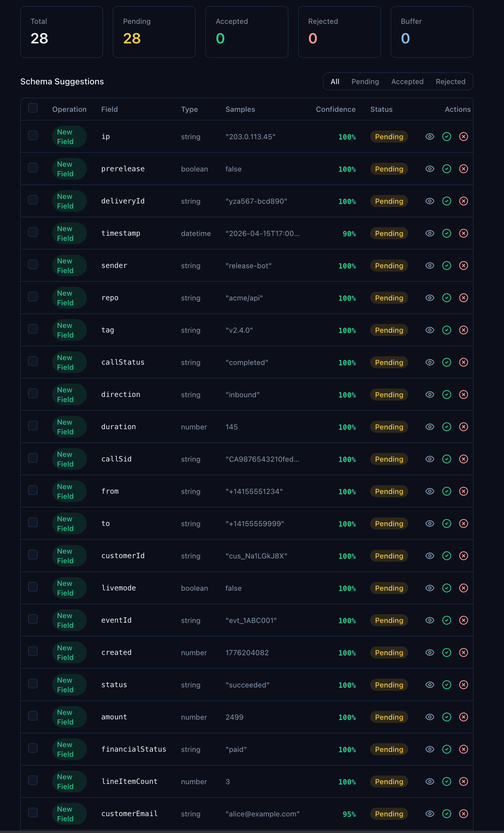Select the lineItemCount row checkbox
Image resolution: width=504 pixels, height=833 pixels.
[x=33, y=780]
